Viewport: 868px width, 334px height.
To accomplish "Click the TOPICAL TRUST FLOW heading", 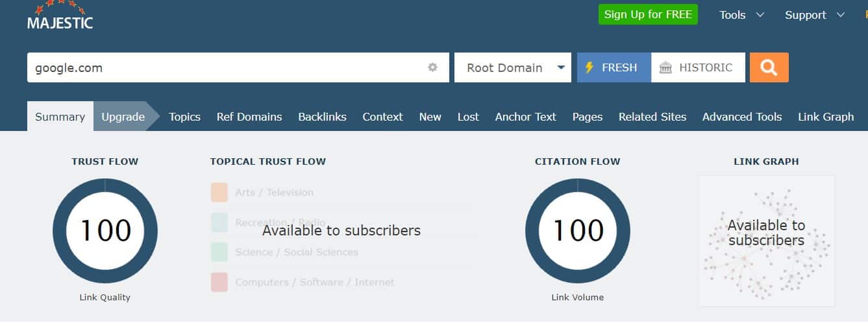I will (x=268, y=161).
